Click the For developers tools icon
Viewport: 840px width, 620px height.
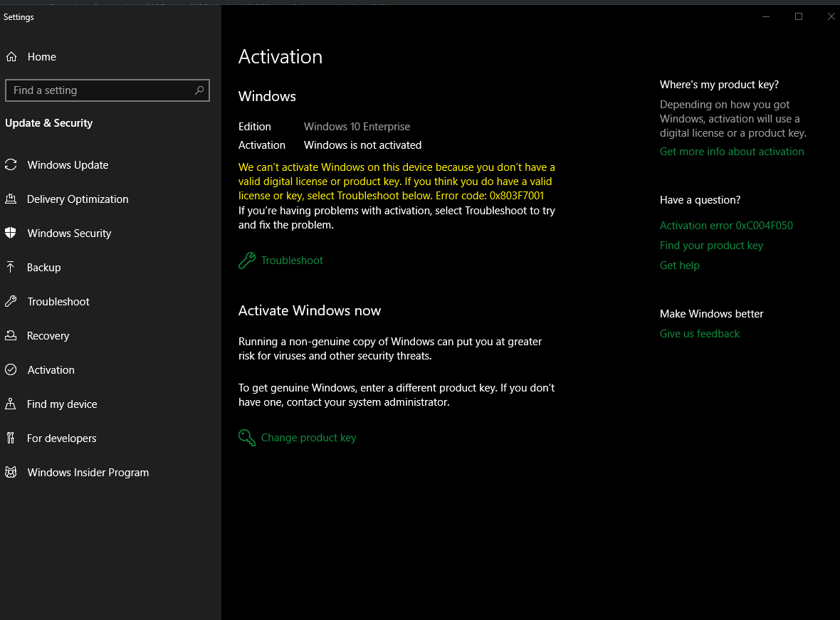pyautogui.click(x=11, y=438)
